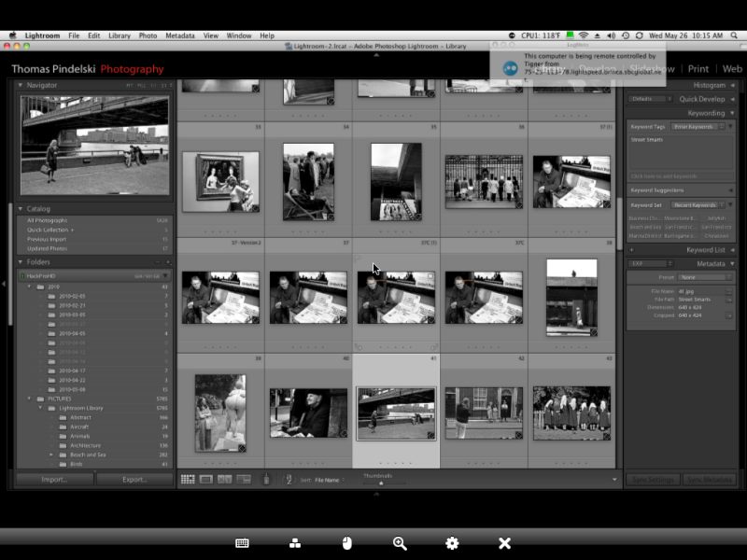This screenshot has height=560, width=747.
Task: Click the sort direction icon beside Sort
Action: 289,480
